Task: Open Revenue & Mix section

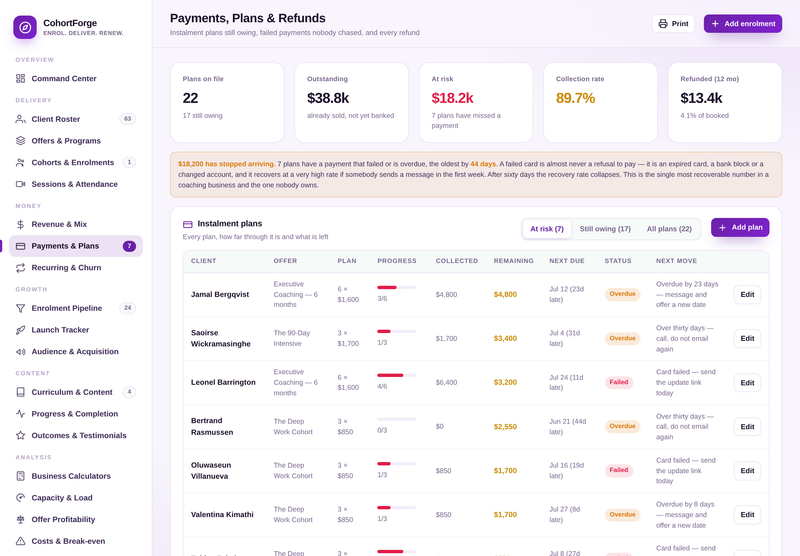Action: click(x=76, y=224)
